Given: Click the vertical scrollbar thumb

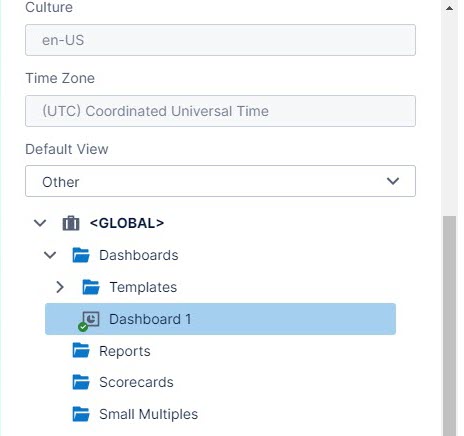Looking at the screenshot, I should tap(449, 326).
